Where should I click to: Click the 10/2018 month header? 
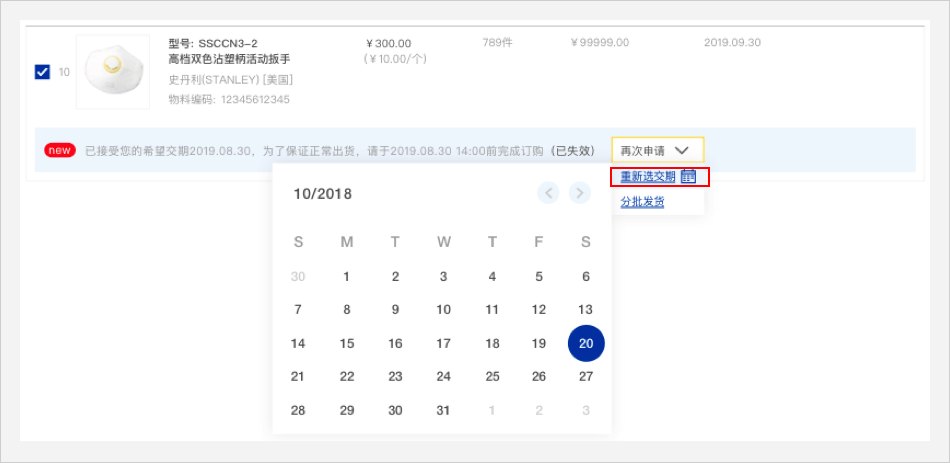(322, 194)
